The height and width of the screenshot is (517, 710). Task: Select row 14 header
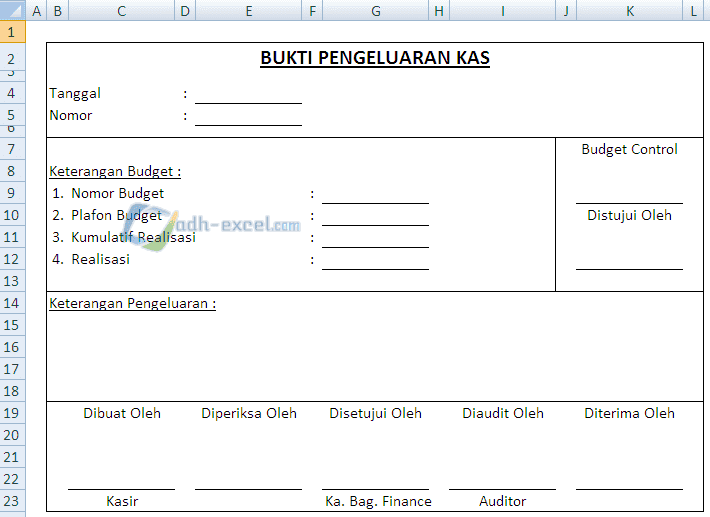[x=13, y=303]
